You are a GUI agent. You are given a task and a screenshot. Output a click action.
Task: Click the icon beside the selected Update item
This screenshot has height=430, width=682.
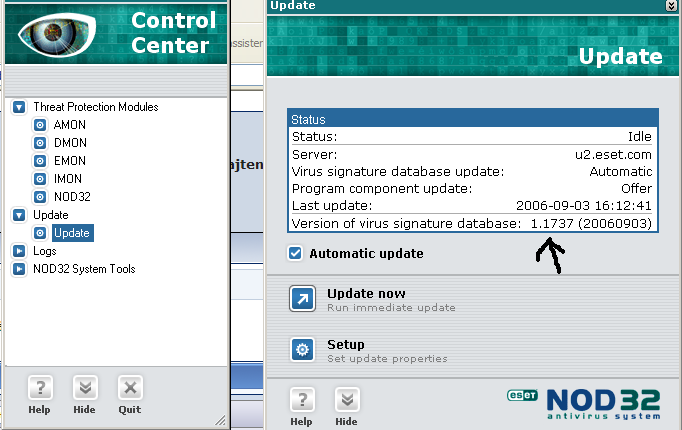tap(40, 233)
